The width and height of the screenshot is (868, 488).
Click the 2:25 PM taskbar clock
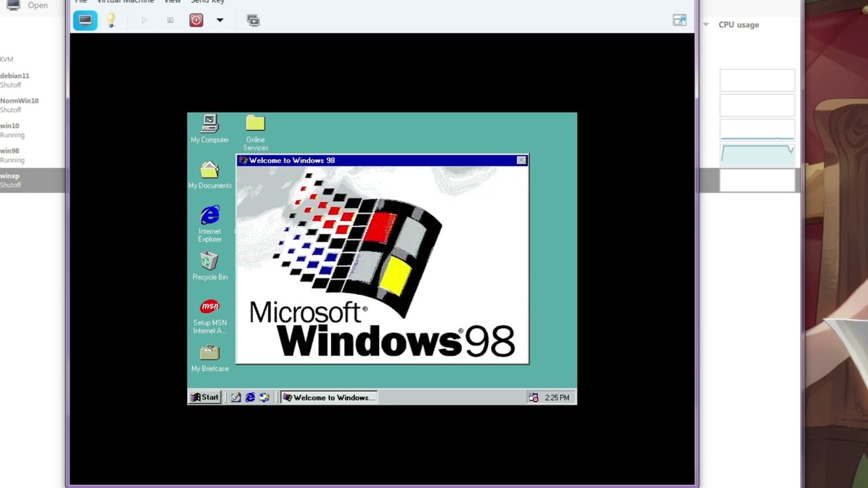[x=557, y=398]
